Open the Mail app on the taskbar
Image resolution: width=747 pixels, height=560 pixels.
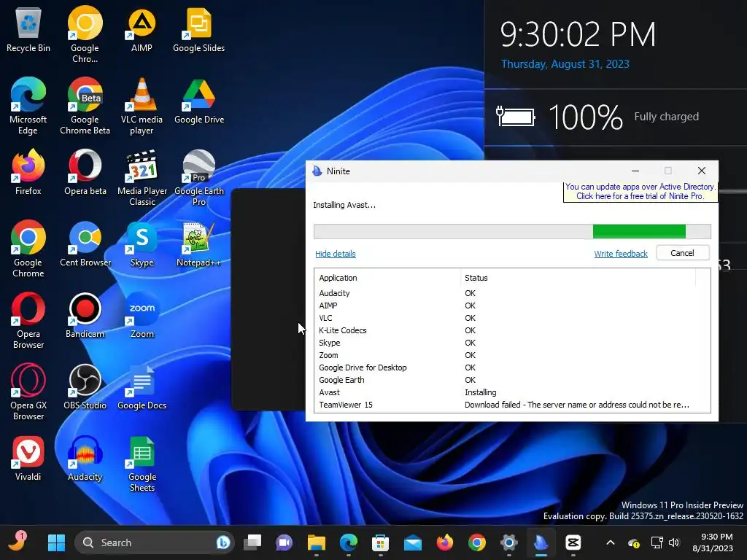coord(413,542)
